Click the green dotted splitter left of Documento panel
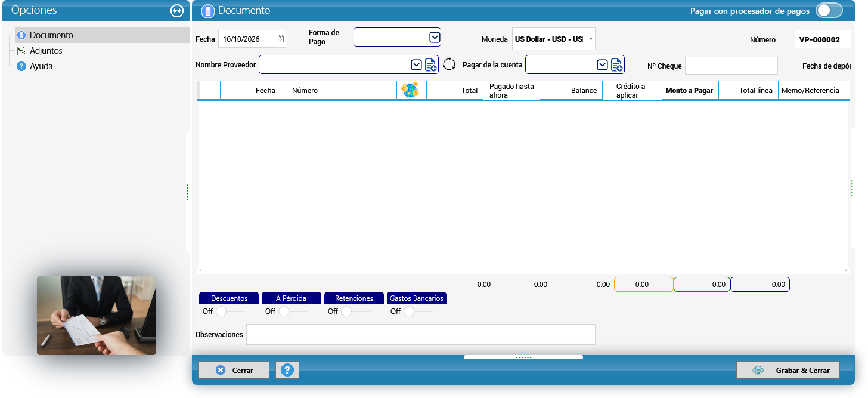The height and width of the screenshot is (398, 868). [187, 192]
